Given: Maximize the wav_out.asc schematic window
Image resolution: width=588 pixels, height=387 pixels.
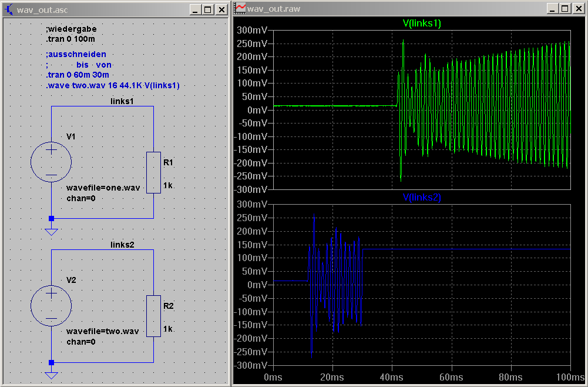Looking at the screenshot, I should pyautogui.click(x=208, y=9).
